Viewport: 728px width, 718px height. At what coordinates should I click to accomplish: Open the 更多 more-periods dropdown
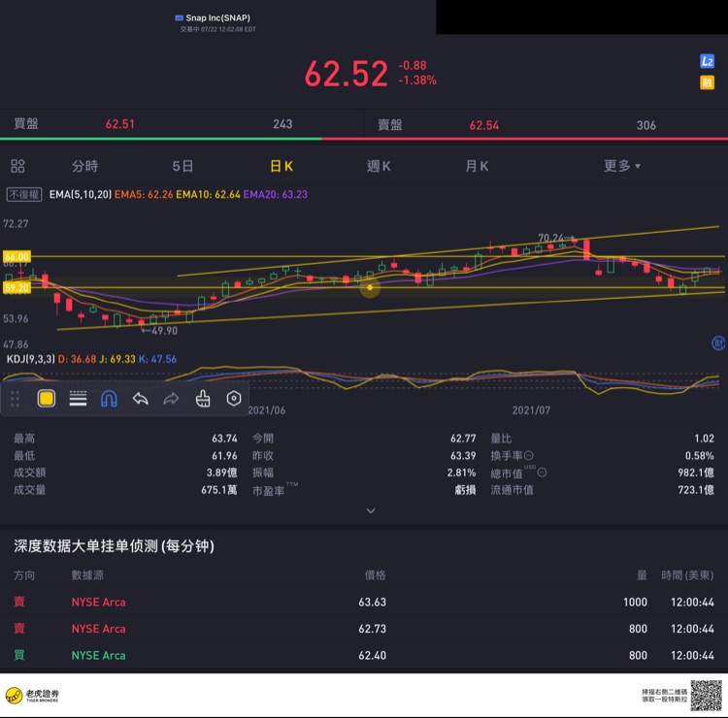point(622,166)
